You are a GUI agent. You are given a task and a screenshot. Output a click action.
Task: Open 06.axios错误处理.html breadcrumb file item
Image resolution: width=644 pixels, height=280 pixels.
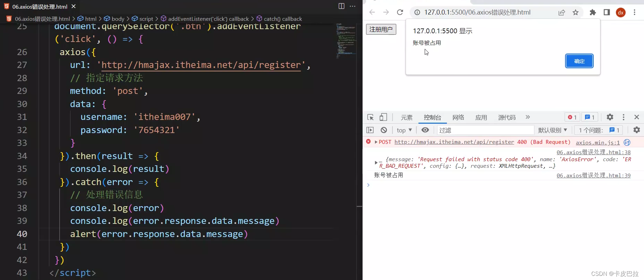pyautogui.click(x=39, y=19)
